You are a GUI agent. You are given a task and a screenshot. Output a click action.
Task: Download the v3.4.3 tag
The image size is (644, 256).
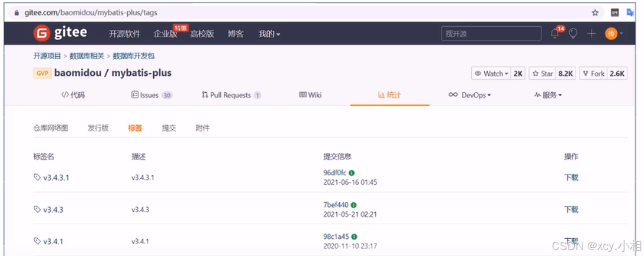click(x=571, y=209)
